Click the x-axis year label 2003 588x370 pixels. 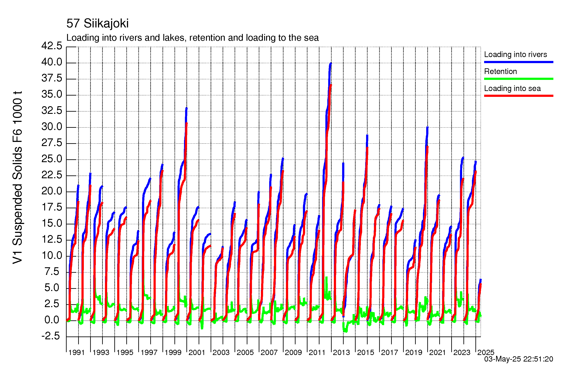click(221, 353)
